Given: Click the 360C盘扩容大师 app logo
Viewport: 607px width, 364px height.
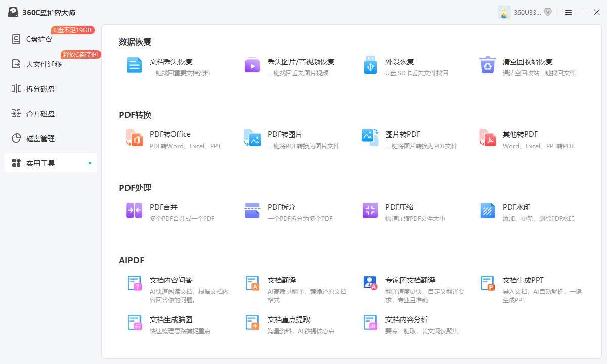Looking at the screenshot, I should click(13, 12).
